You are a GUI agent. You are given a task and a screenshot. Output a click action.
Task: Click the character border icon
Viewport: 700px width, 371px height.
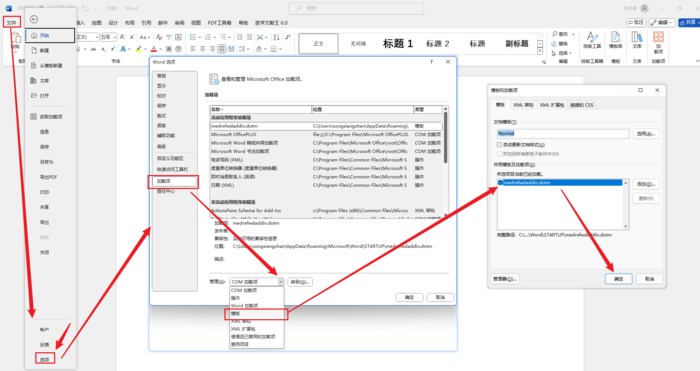pyautogui.click(x=179, y=37)
